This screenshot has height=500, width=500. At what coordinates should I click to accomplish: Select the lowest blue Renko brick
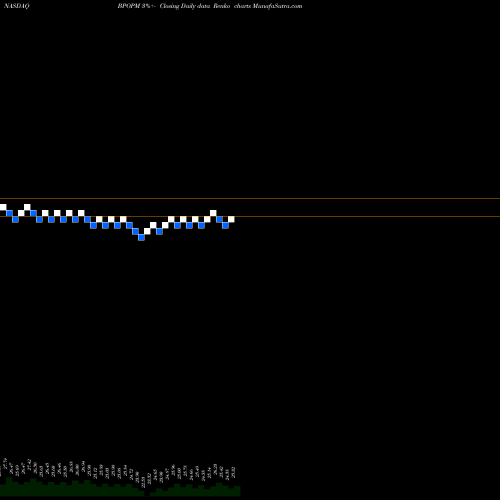pyautogui.click(x=141, y=237)
